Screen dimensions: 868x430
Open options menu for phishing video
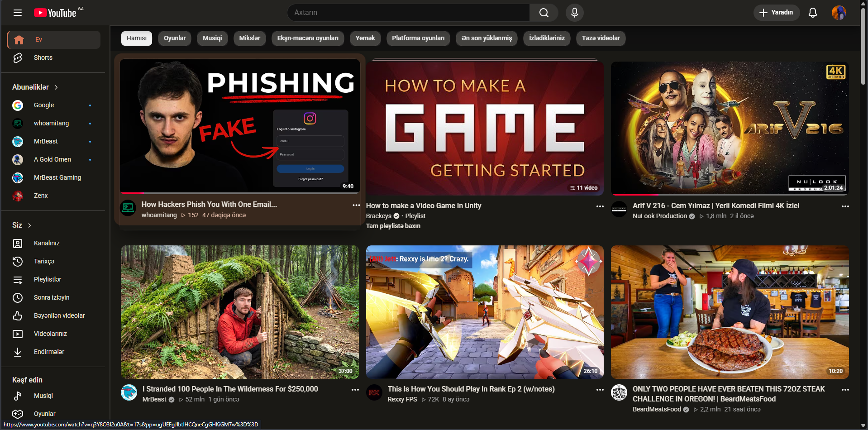[x=356, y=205]
